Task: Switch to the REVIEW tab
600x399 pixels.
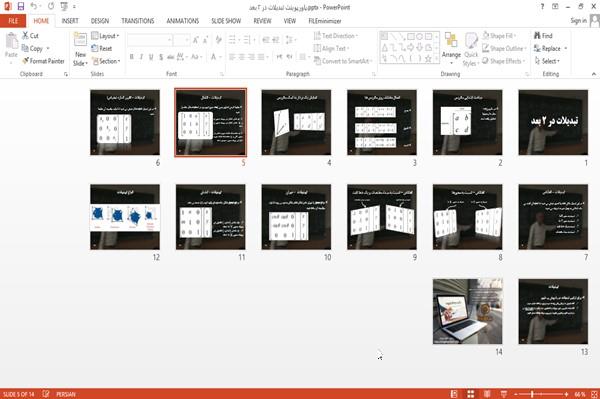Action: click(262, 21)
